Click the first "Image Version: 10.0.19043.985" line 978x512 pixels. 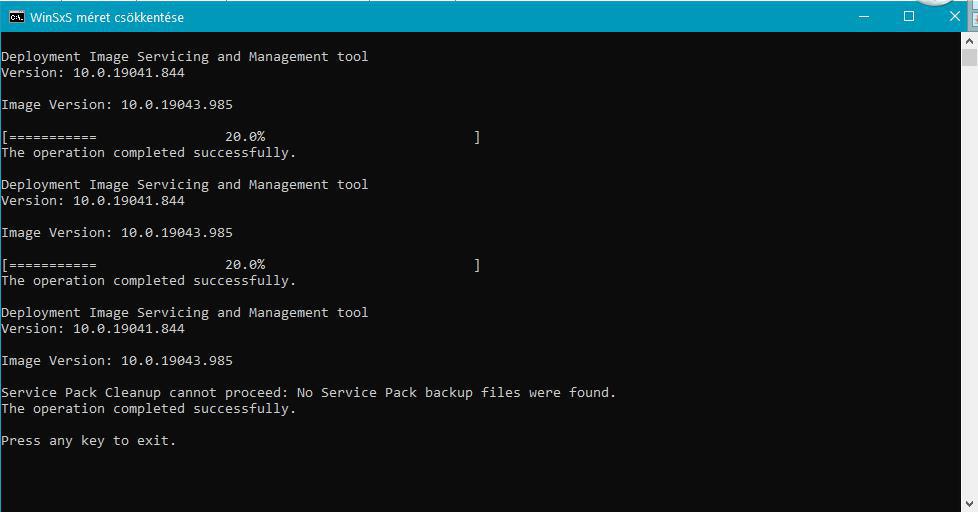point(117,105)
